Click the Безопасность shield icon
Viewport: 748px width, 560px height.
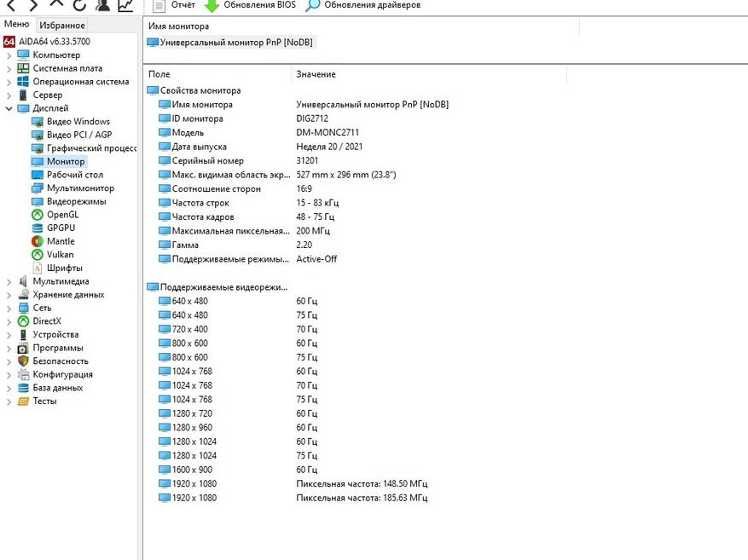pos(23,361)
